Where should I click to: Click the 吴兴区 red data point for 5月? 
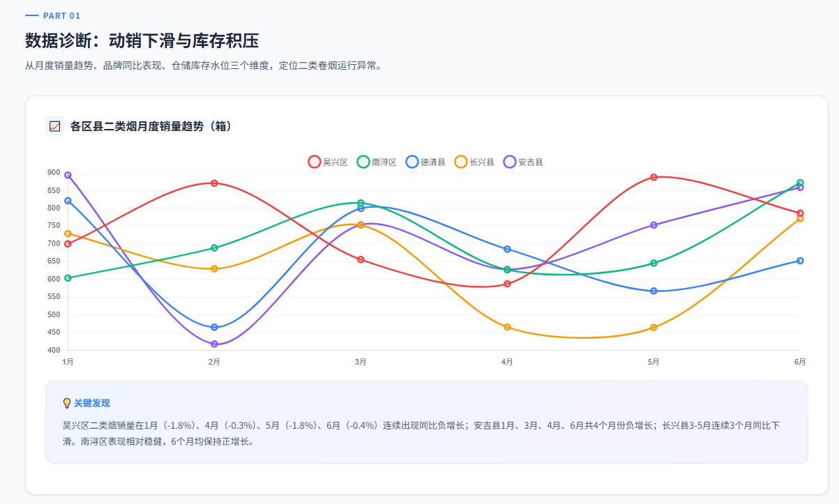point(653,177)
